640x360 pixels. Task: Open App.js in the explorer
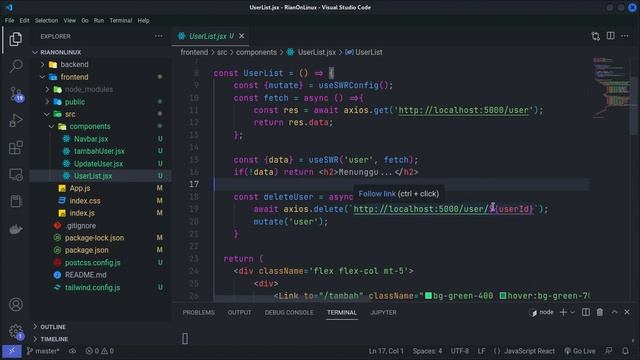pyautogui.click(x=100, y=188)
